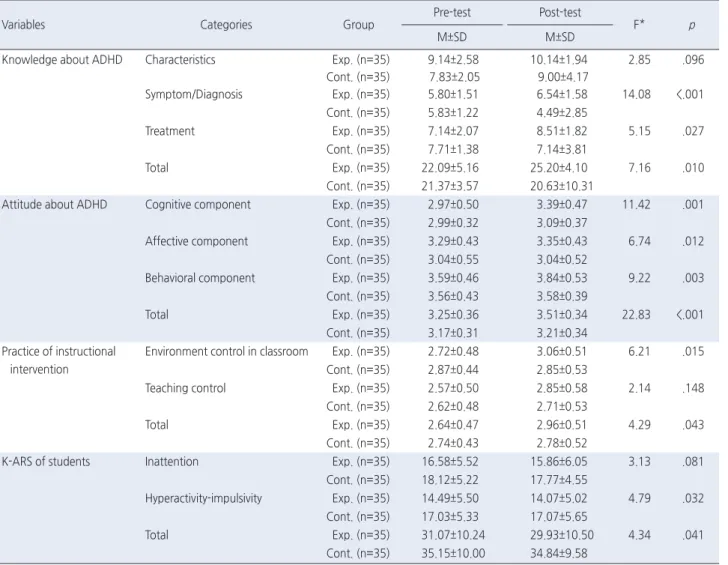The height and width of the screenshot is (565, 728).
Task: Click the 'Pre-test' header
Action: [452, 13]
